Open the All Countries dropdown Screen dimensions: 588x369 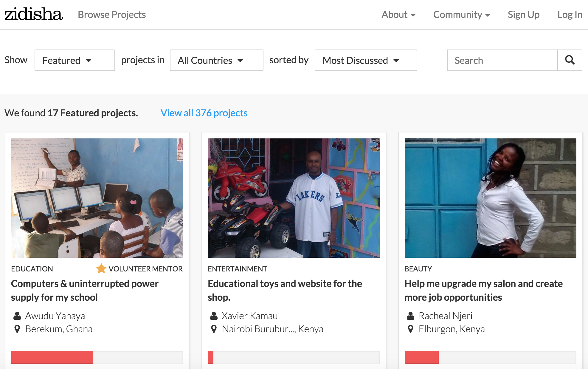point(216,60)
